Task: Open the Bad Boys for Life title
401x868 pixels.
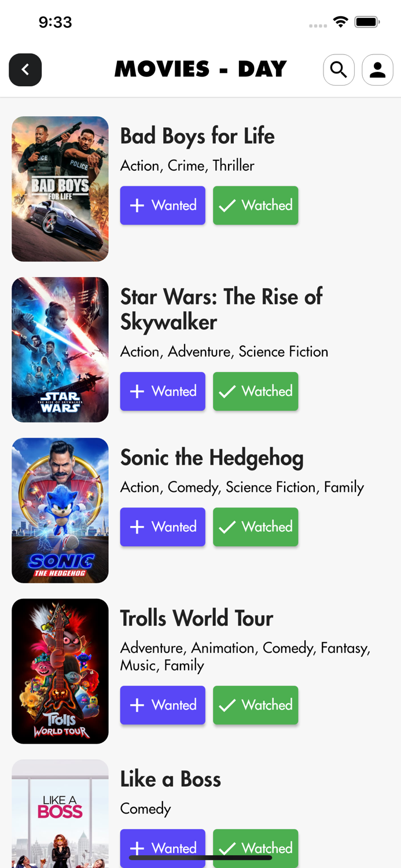Action: pyautogui.click(x=197, y=137)
